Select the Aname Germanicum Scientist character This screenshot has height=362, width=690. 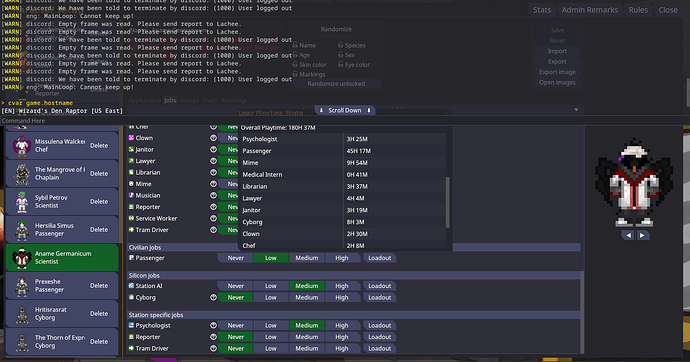62,257
